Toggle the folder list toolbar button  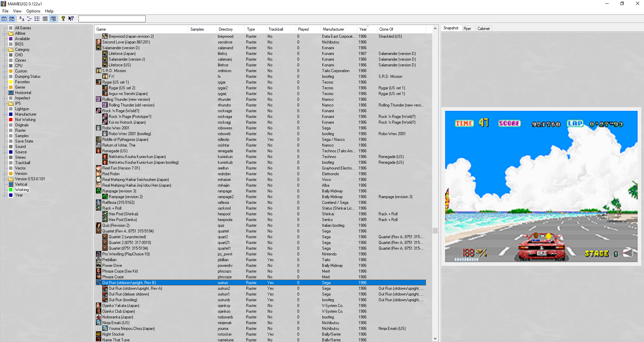coord(4,19)
